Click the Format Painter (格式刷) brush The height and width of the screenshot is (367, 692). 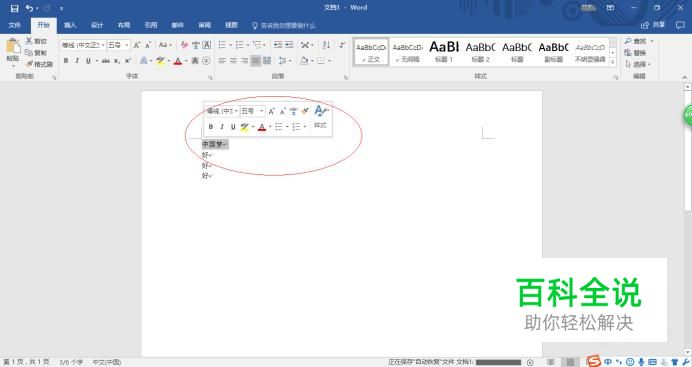point(29,64)
